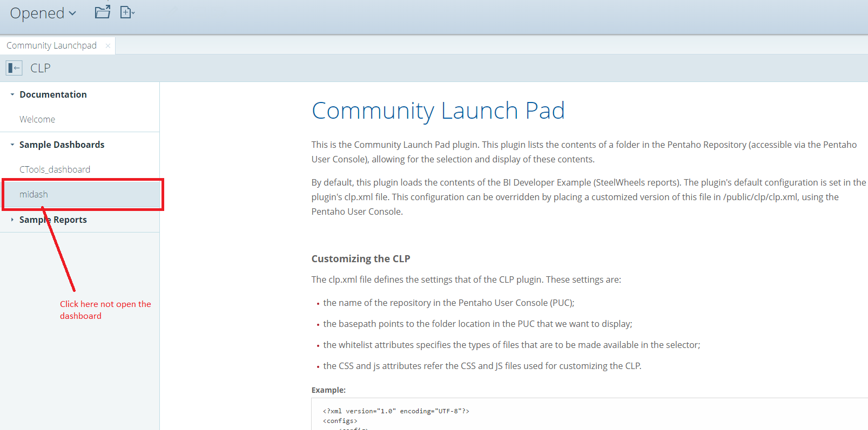Expand the Sample Reports section arrow
This screenshot has height=430, width=868.
click(x=12, y=220)
